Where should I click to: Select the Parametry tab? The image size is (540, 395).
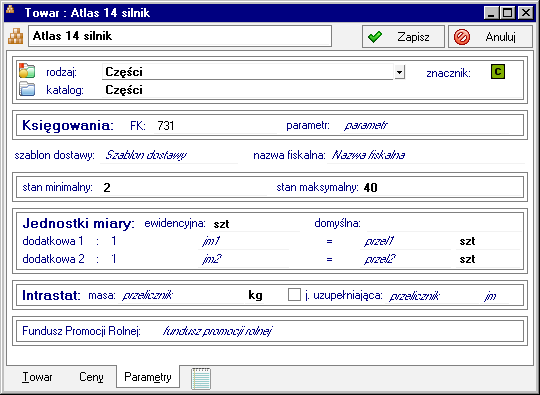pyautogui.click(x=148, y=377)
